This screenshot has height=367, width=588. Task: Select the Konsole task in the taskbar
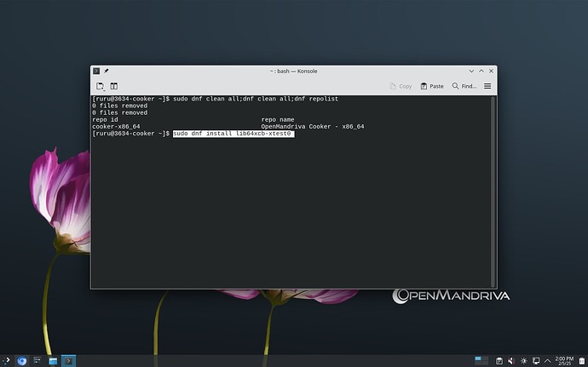[x=68, y=361]
